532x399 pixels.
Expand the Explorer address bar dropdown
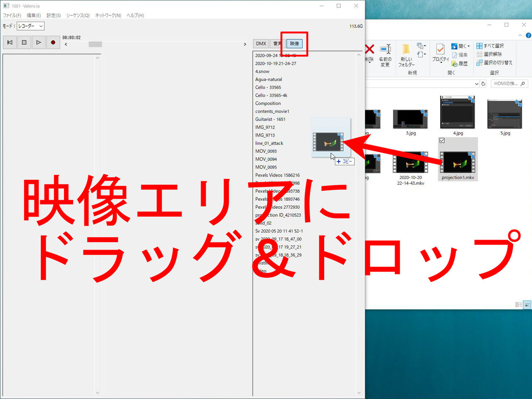pos(477,83)
